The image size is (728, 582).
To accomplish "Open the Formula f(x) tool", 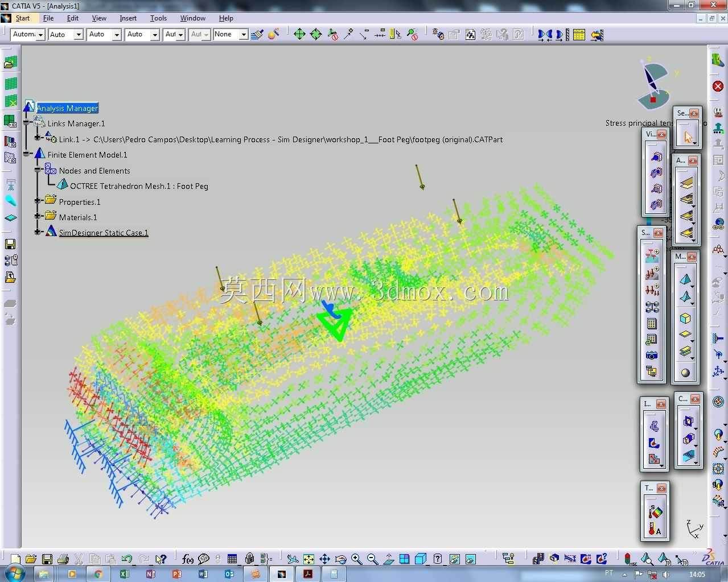I will (188, 559).
